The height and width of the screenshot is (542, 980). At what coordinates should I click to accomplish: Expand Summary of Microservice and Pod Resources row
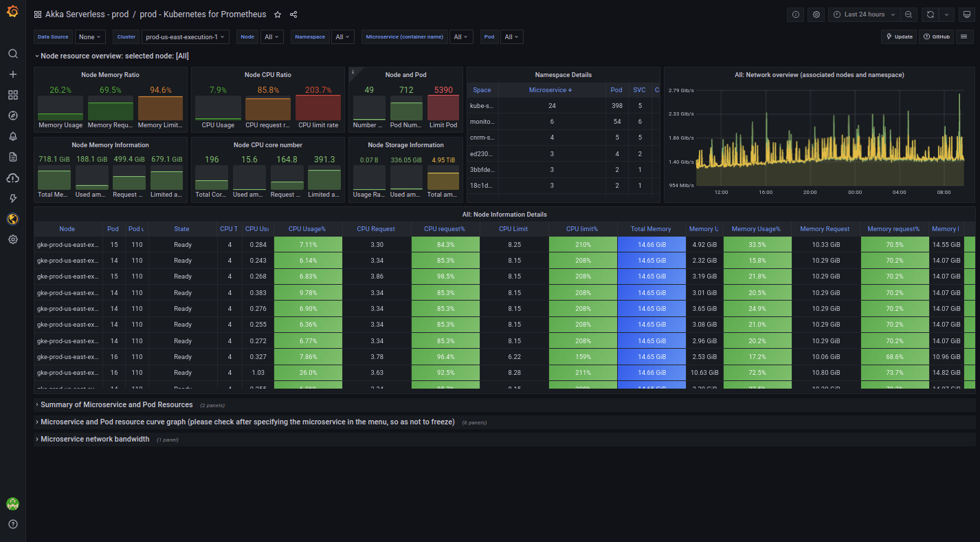coord(116,405)
